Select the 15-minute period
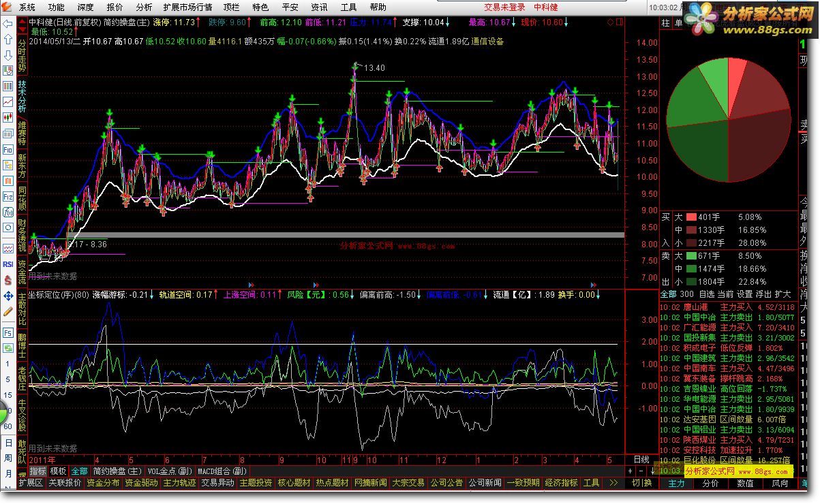Image resolution: width=820 pixels, height=504 pixels. pos(7,395)
